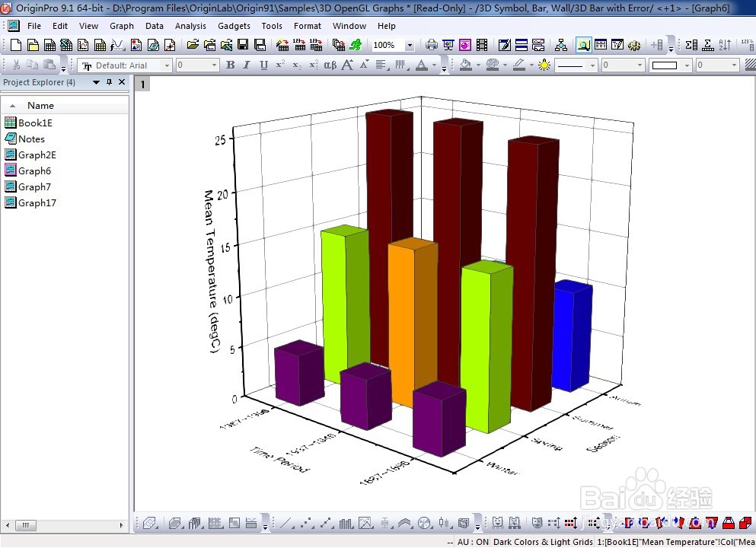The image size is (756, 548).
Task: Click the network diagram icon
Action: (561, 46)
